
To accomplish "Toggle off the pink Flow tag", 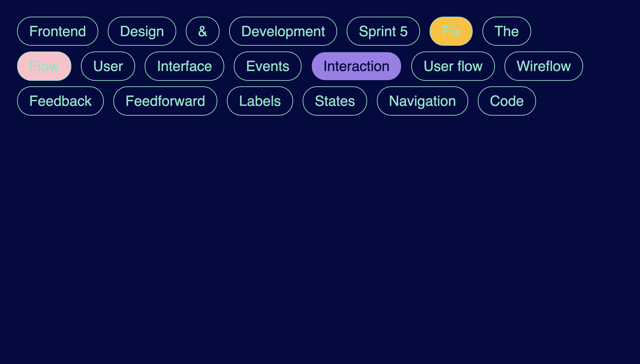I will coord(44,66).
